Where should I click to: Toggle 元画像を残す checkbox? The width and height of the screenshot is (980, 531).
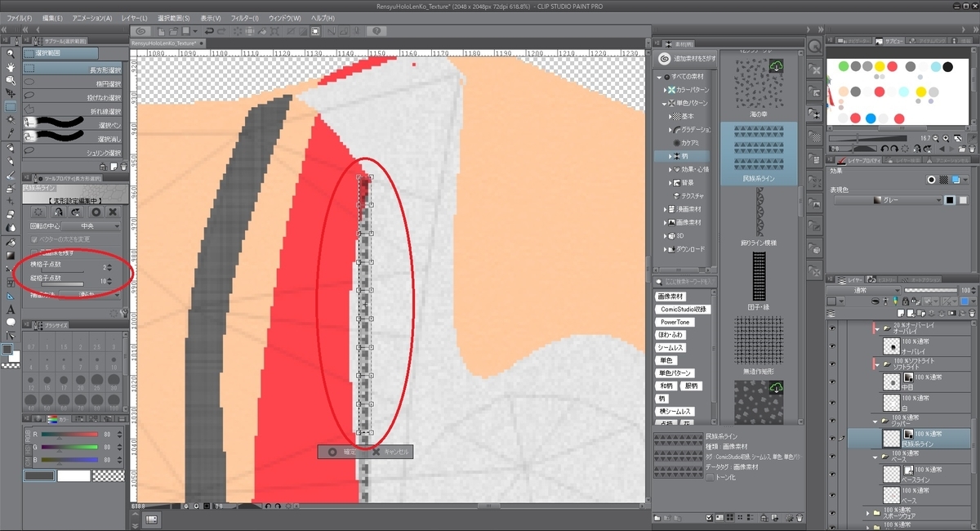pyautogui.click(x=33, y=252)
